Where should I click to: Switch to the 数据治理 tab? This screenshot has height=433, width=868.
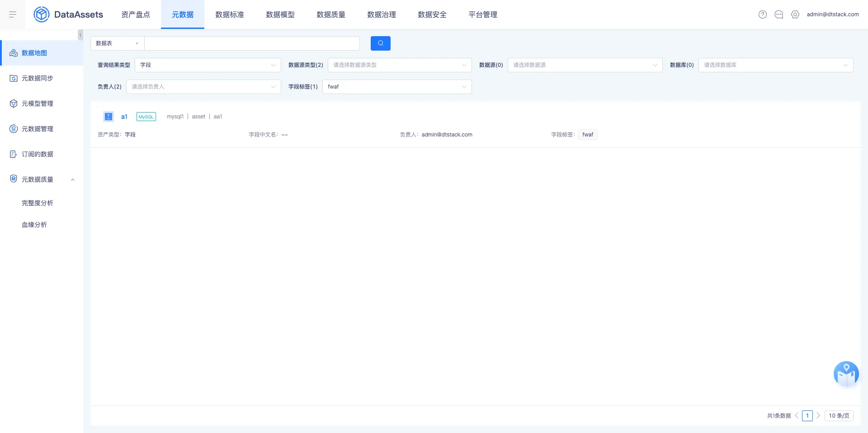[382, 14]
